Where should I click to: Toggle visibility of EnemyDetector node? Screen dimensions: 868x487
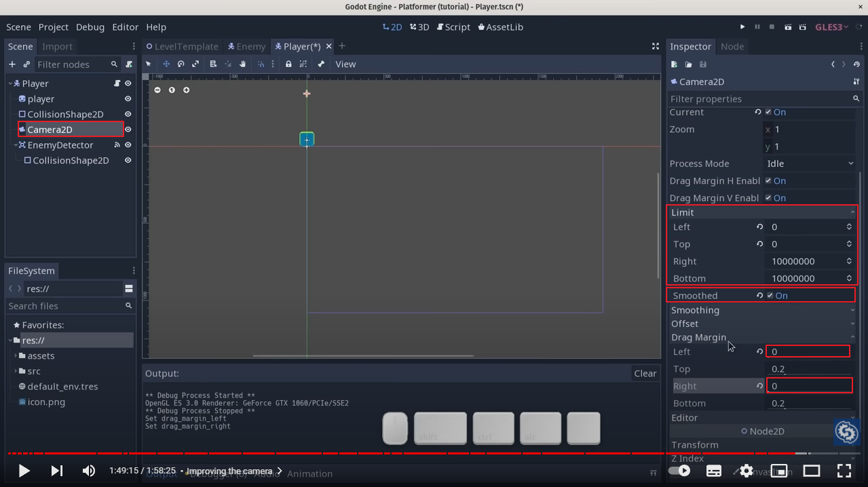[128, 145]
